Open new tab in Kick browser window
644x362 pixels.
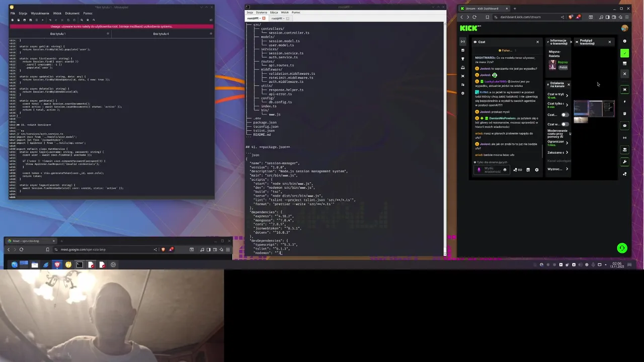(x=514, y=9)
